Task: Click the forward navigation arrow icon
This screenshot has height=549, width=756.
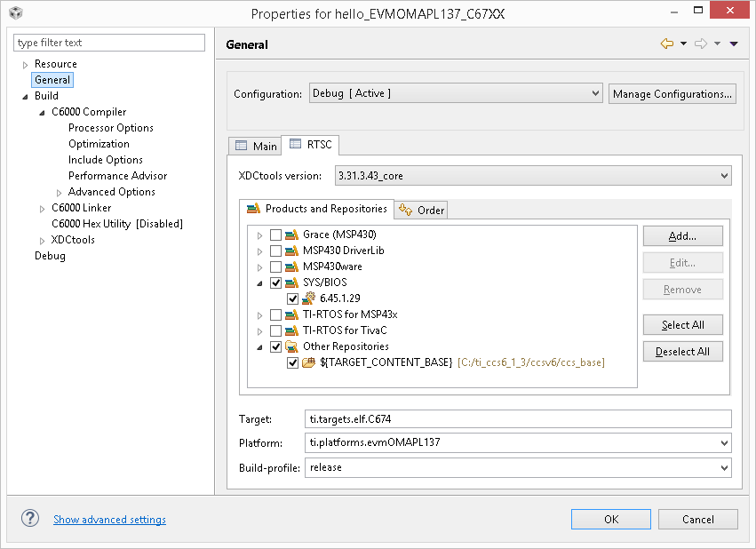Action: coord(700,44)
